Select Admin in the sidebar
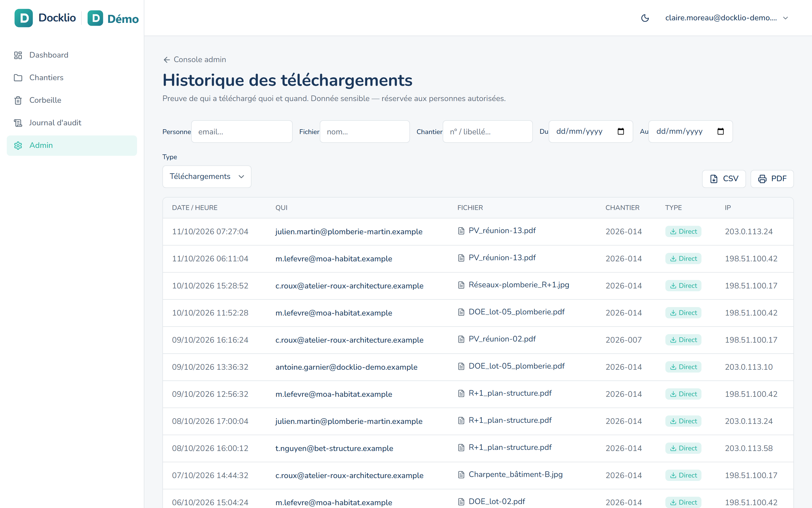This screenshot has height=508, width=812. tap(71, 145)
